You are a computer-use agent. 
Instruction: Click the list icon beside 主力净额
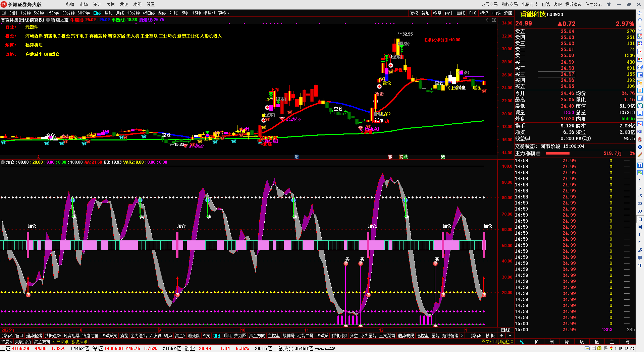coord(538,154)
